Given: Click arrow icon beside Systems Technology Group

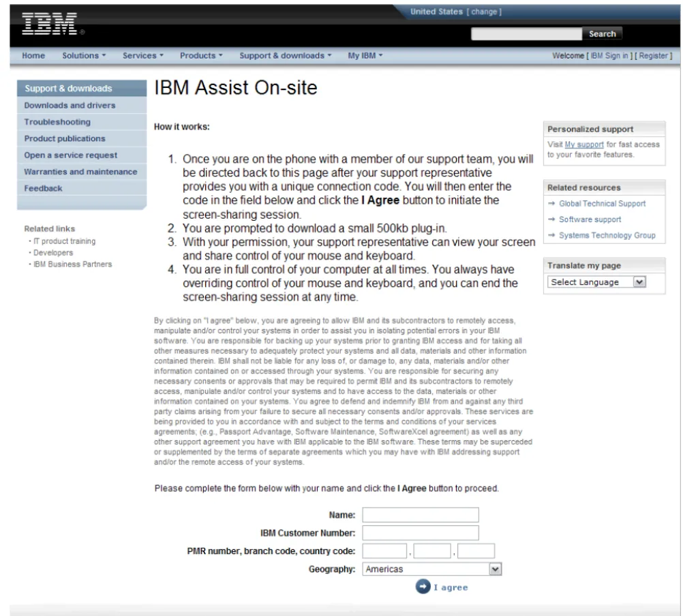Looking at the screenshot, I should pos(551,235).
